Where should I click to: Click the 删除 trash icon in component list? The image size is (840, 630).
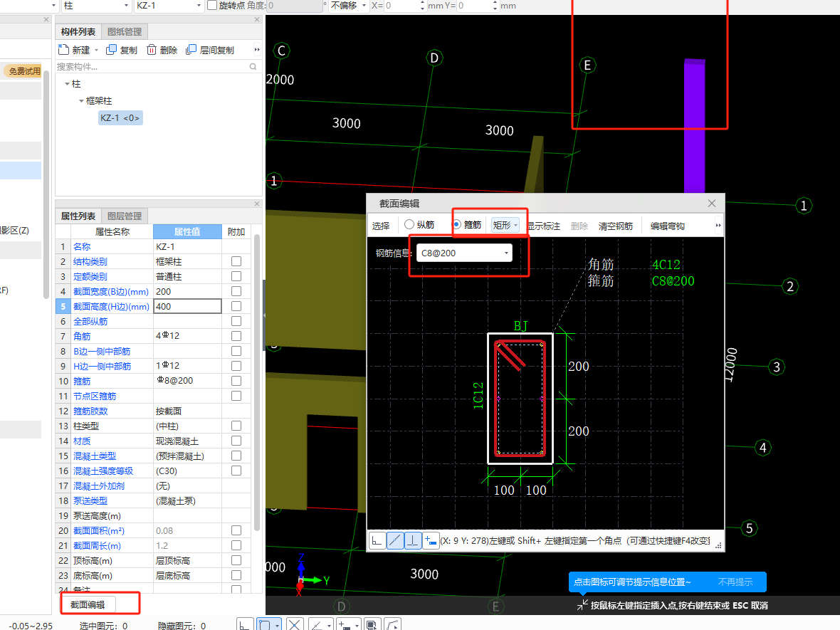click(152, 50)
